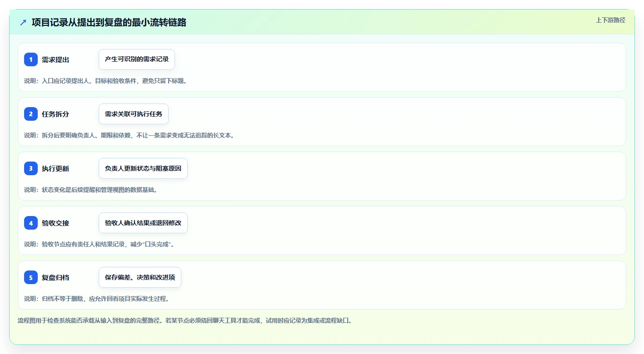Click the 验收人确认结果或退回修改 chip

pyautogui.click(x=143, y=223)
